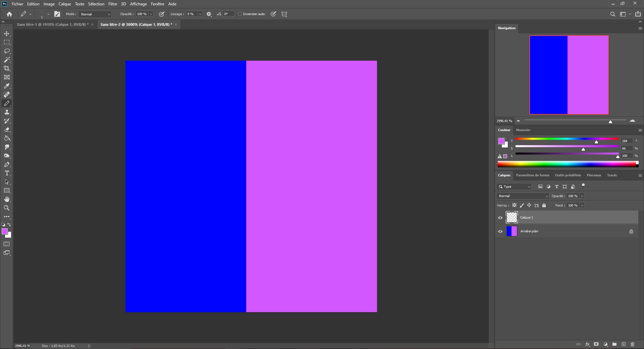Choose the Clone Stamp tool
644x349 pixels.
[7, 112]
